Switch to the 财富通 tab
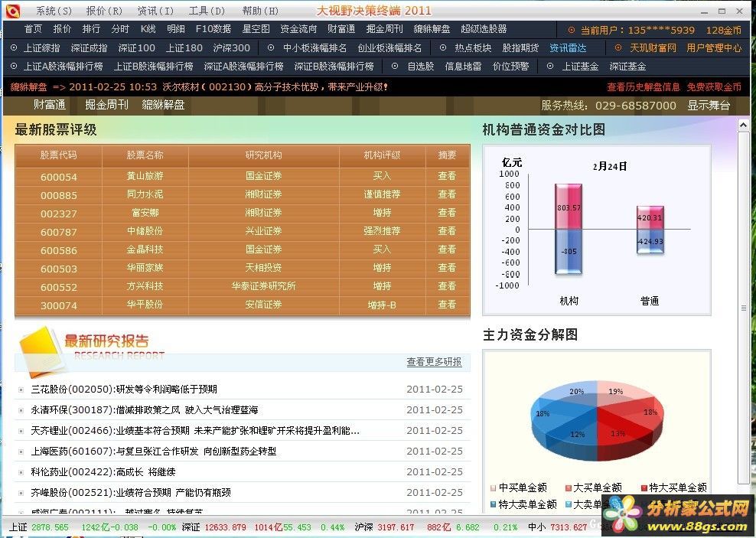The image size is (756, 538). coord(50,105)
